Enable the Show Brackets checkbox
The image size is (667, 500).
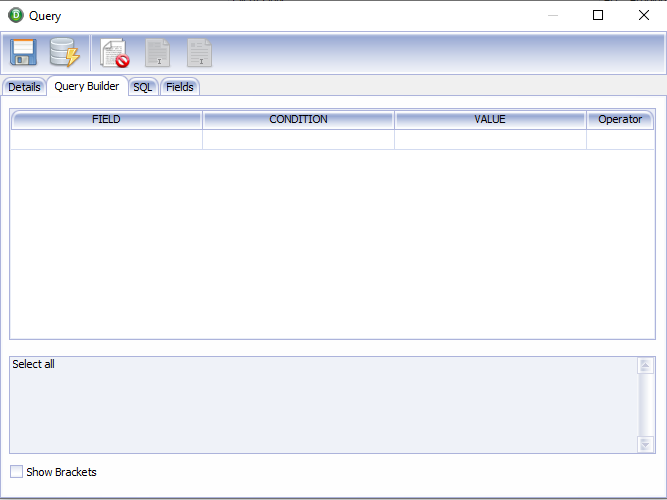click(16, 471)
